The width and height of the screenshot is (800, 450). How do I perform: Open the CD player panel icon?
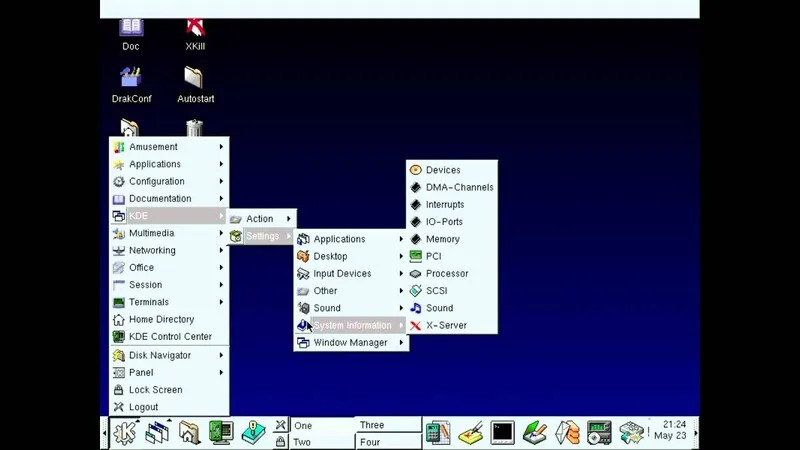tap(599, 433)
